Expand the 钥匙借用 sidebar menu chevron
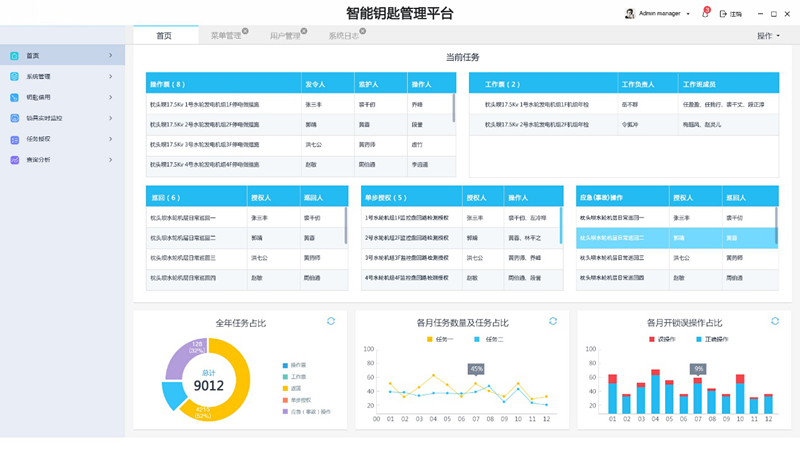 point(110,97)
